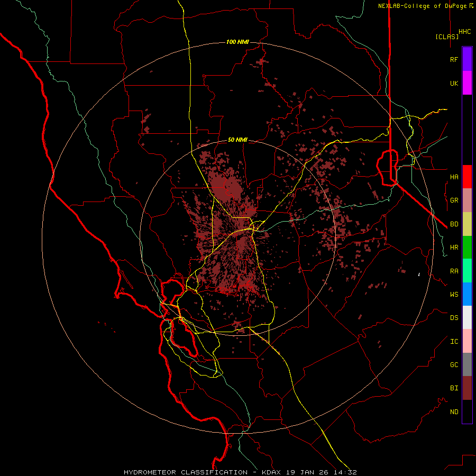Viewport: 476px width, 476px height.
Task: Click the DS legend label
Action: point(454,318)
